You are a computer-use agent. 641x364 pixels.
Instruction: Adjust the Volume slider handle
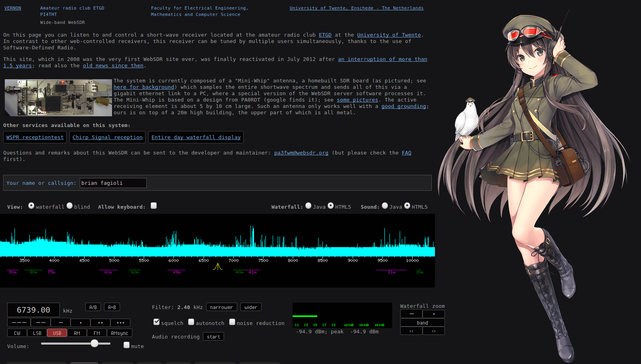pyautogui.click(x=94, y=343)
